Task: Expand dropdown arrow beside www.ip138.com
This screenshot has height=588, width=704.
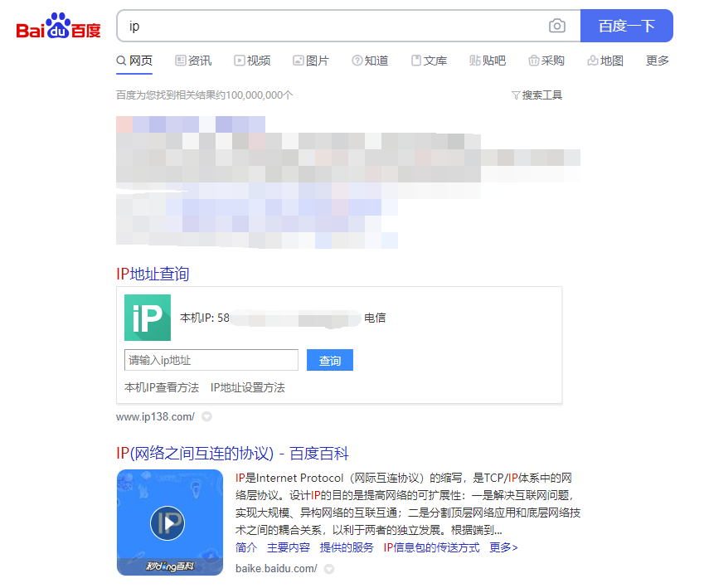Action: tap(206, 417)
